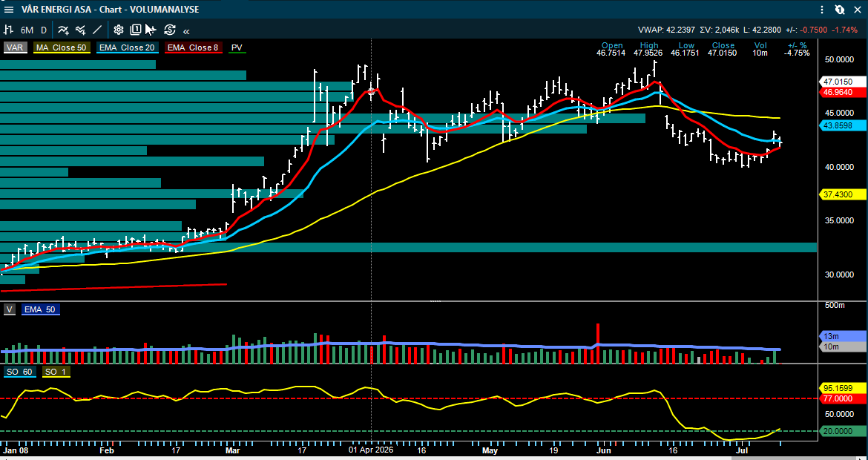Click the red trend line near 30.0000

point(114,286)
